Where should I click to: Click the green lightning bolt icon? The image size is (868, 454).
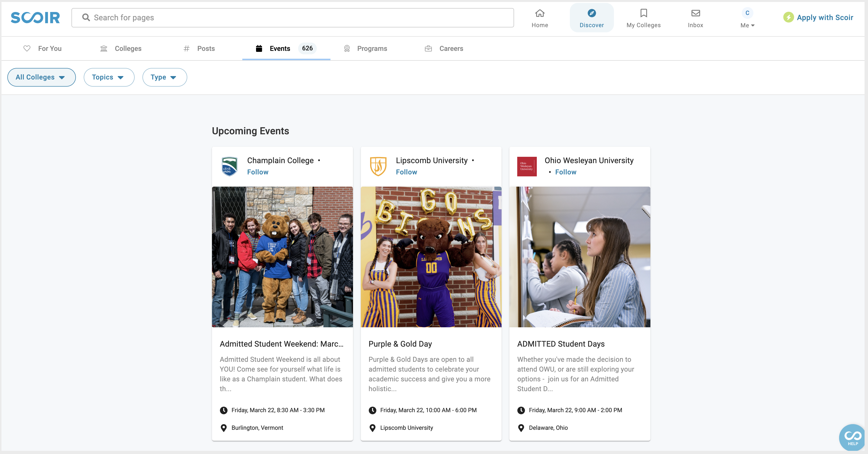point(788,17)
